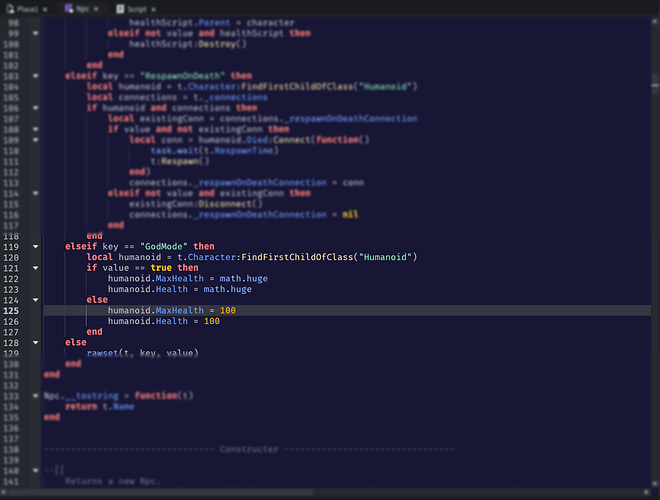This screenshot has height=500, width=660.
Task: Collapse the fold arrow at line 114
Action: (35, 193)
